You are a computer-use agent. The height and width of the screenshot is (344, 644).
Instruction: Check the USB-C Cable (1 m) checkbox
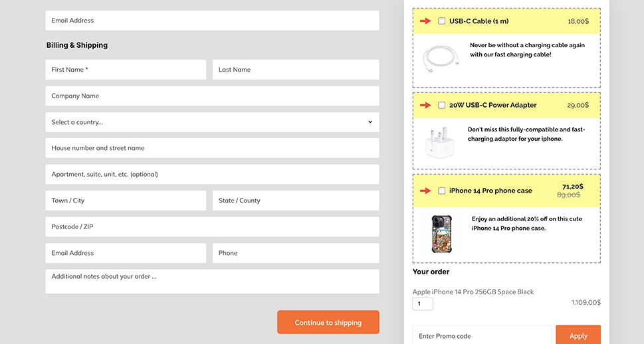[442, 21]
